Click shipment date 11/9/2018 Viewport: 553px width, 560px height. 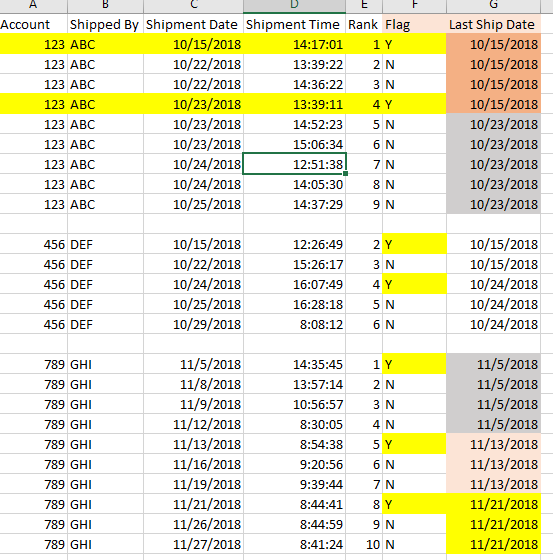tap(193, 404)
